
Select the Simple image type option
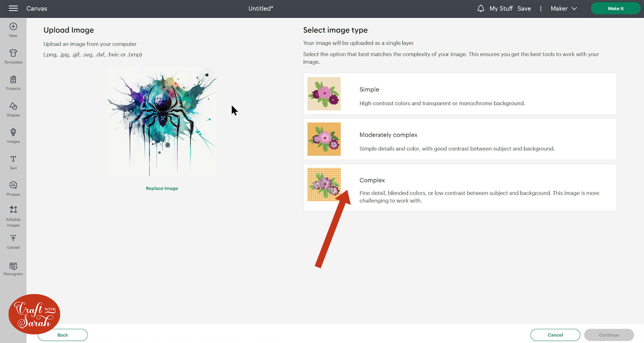click(460, 94)
